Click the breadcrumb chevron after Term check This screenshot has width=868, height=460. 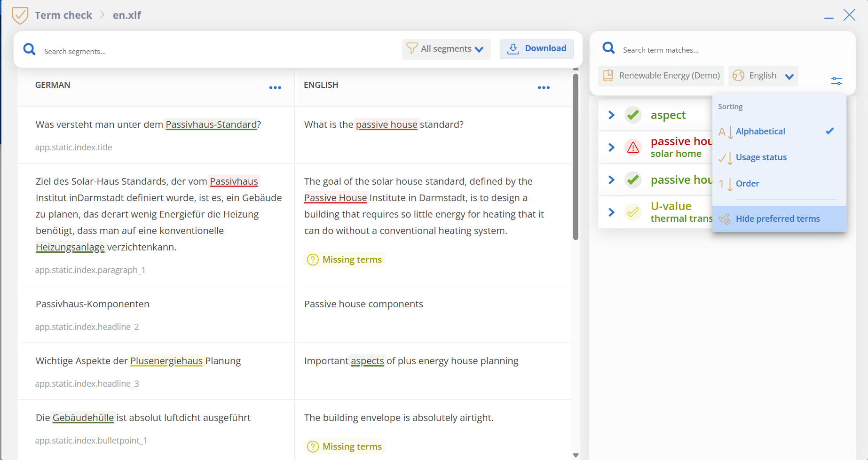(x=102, y=15)
